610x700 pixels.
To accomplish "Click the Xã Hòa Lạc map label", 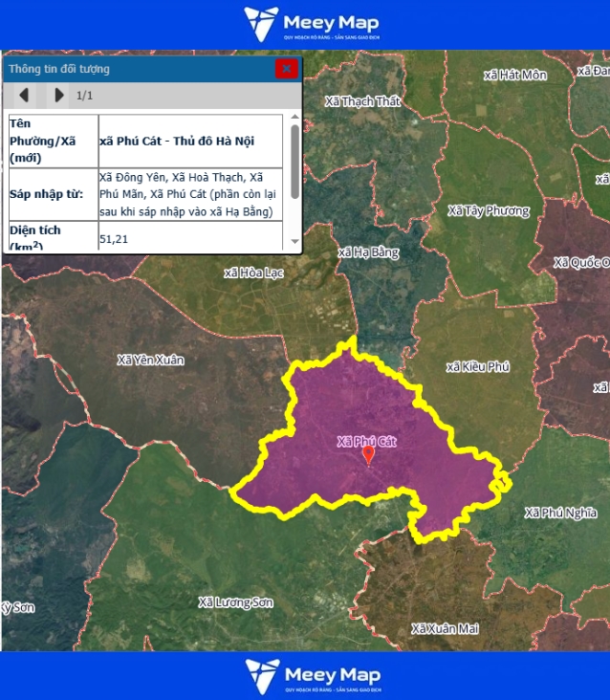I will 253,273.
